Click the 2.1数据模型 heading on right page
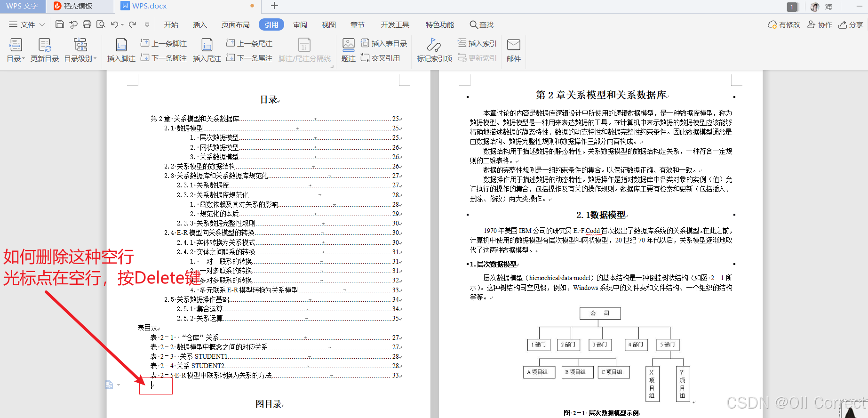The image size is (868, 418). [601, 215]
